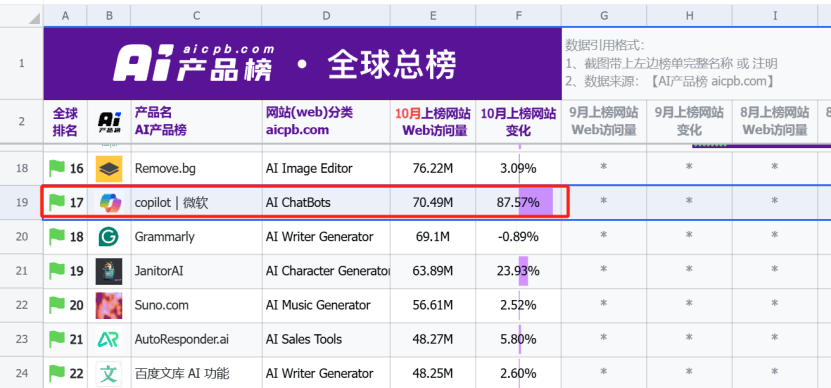Screen dimensions: 831x388
Task: Select column G header
Action: tap(604, 16)
